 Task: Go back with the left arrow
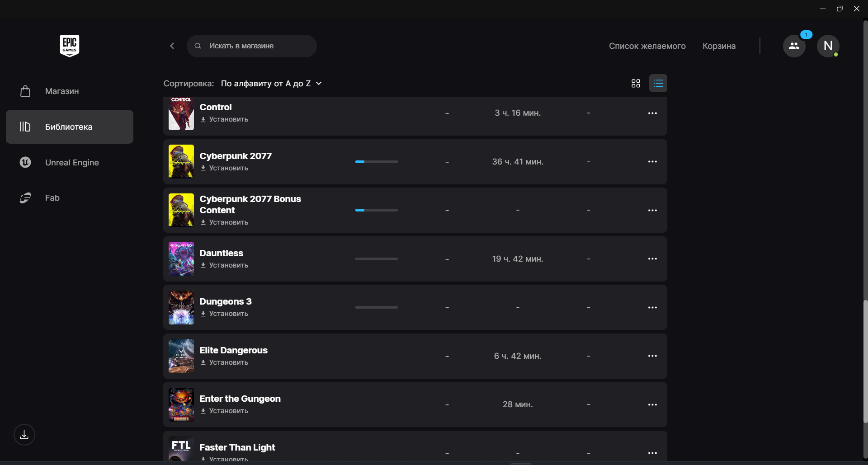pos(172,46)
